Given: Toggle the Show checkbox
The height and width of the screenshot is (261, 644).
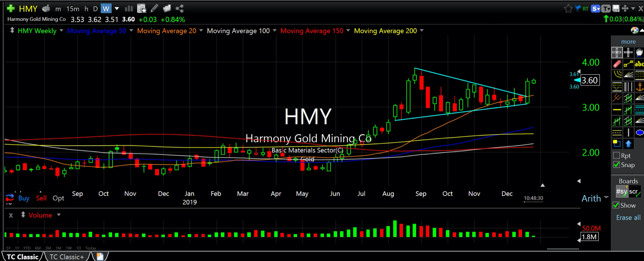Looking at the screenshot, I should coord(616,205).
